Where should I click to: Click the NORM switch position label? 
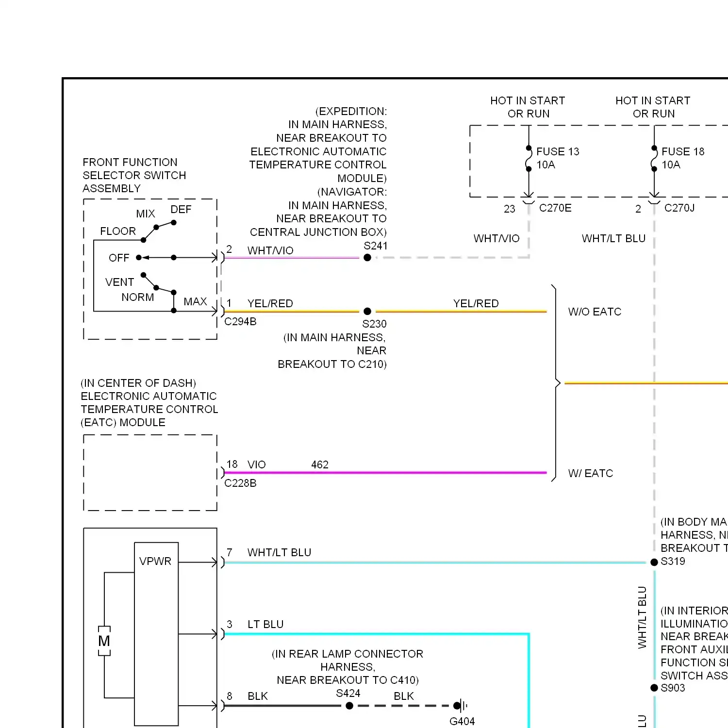pyautogui.click(x=138, y=297)
